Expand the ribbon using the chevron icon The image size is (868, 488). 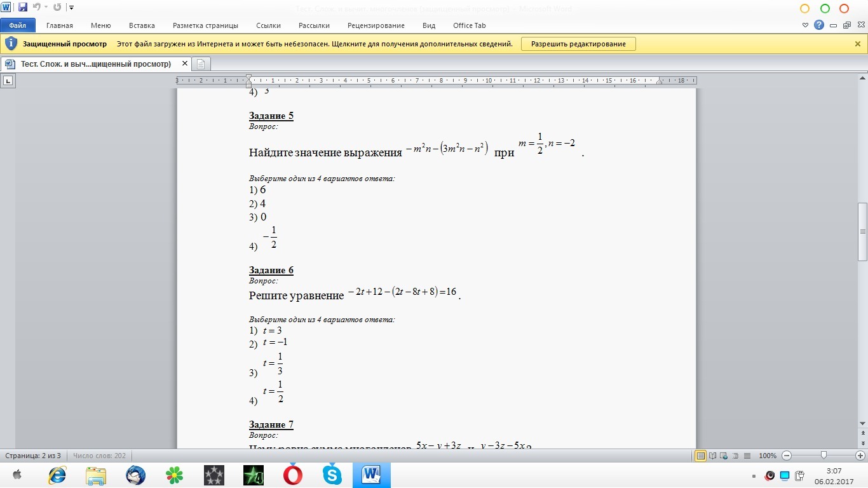click(x=805, y=25)
